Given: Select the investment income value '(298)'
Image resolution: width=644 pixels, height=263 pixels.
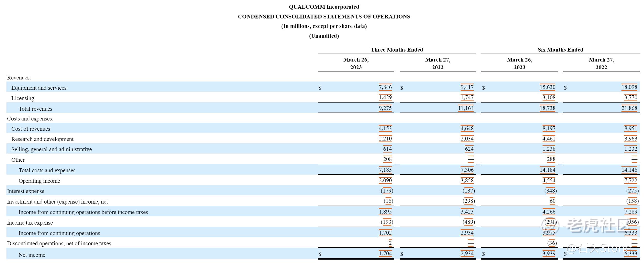Looking at the screenshot, I should tap(469, 201).
